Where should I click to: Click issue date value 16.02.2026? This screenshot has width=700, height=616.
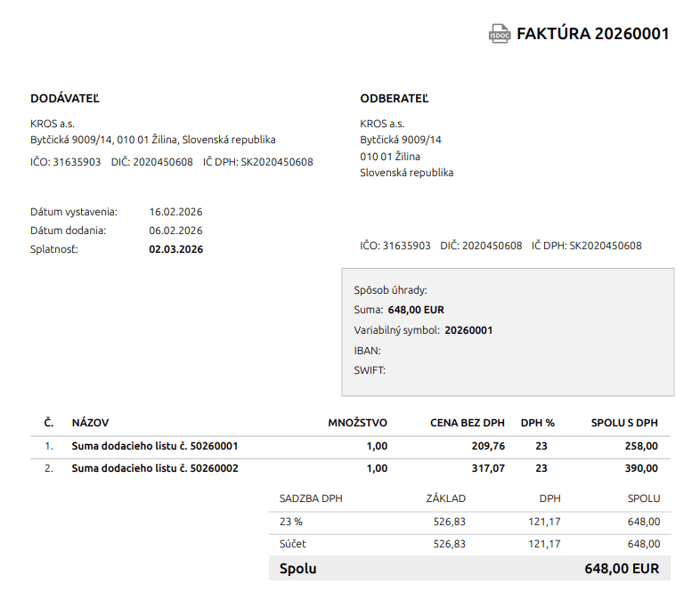coord(175,212)
